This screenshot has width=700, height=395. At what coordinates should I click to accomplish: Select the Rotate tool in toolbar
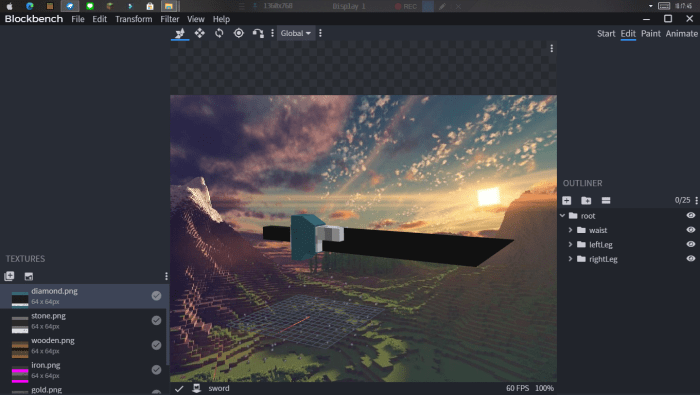point(219,33)
